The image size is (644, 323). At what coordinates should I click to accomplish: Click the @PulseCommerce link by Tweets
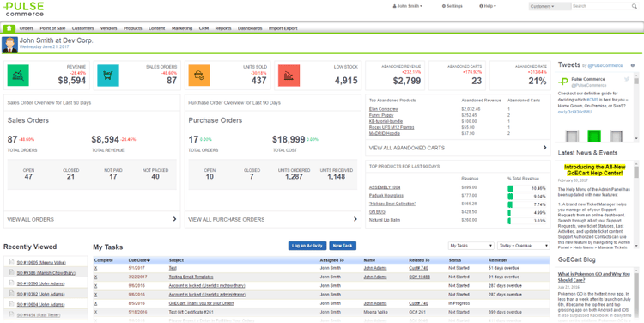click(605, 65)
